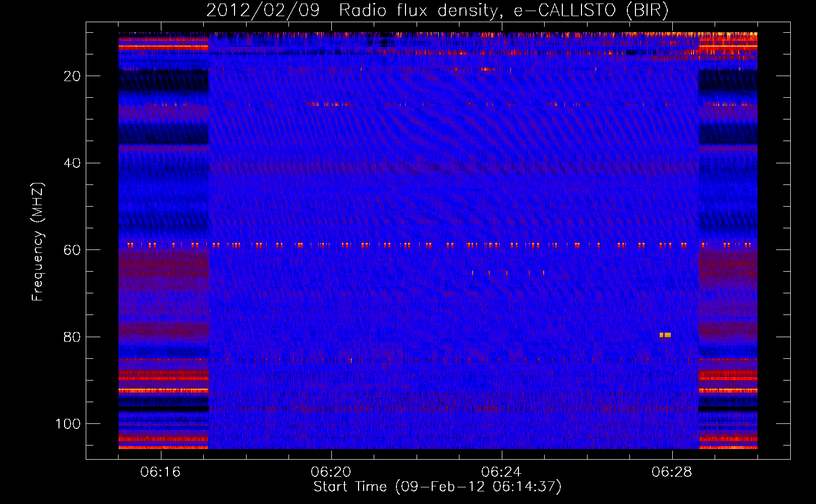
Task: Click the 'Frequency (MHZ)' y-axis label
Action: [x=38, y=241]
